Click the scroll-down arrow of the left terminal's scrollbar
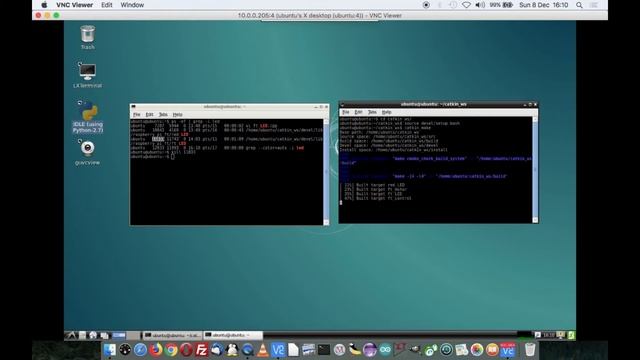Image resolution: width=640 pixels, height=360 pixels. [x=326, y=222]
